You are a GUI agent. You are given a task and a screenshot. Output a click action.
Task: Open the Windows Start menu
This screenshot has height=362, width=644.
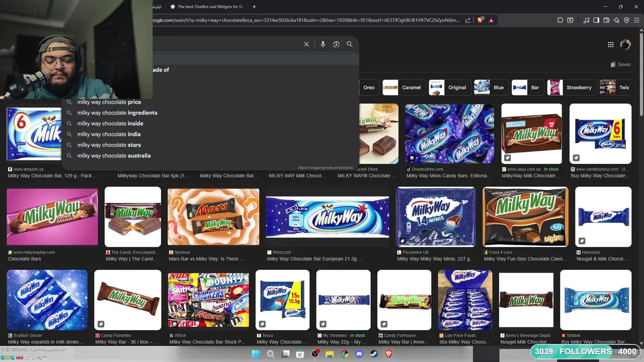[256, 354]
